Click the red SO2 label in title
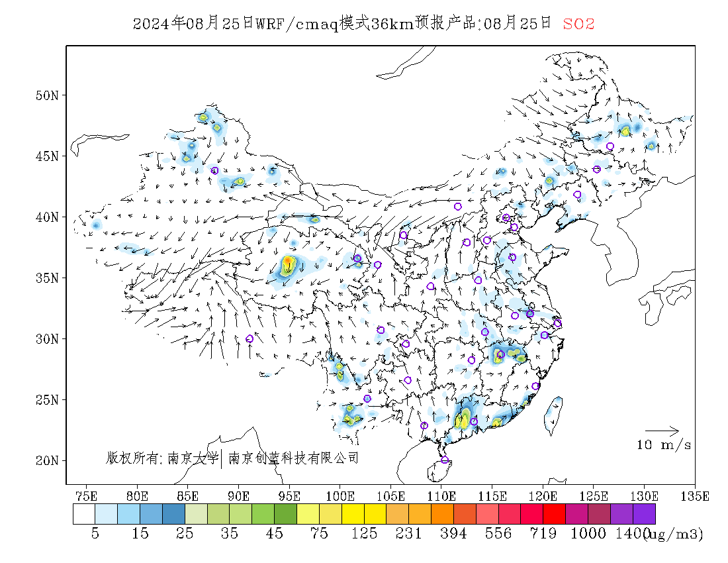The width and height of the screenshot is (728, 563). 578,24
